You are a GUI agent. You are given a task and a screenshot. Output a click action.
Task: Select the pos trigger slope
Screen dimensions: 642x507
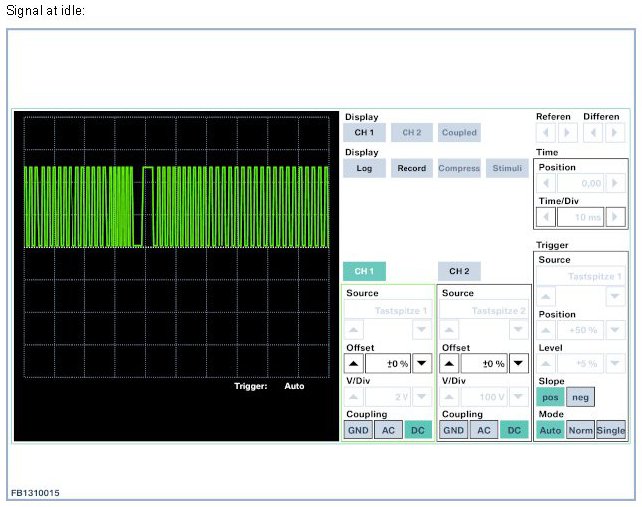pyautogui.click(x=550, y=397)
